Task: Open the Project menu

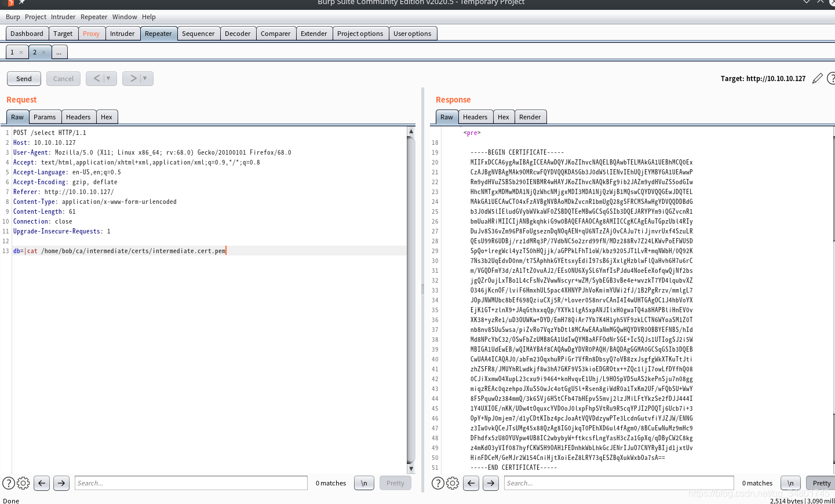Action: [35, 17]
